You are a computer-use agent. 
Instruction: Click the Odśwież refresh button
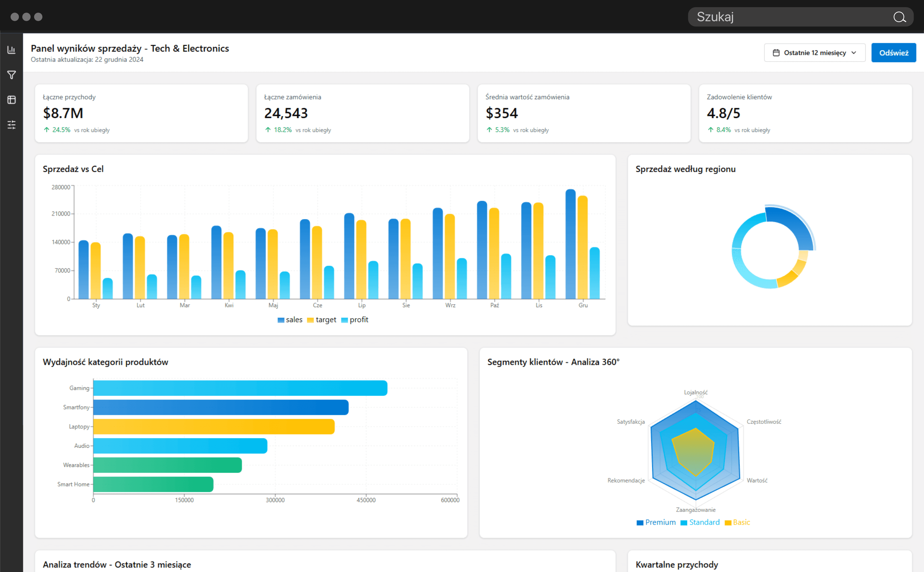894,53
